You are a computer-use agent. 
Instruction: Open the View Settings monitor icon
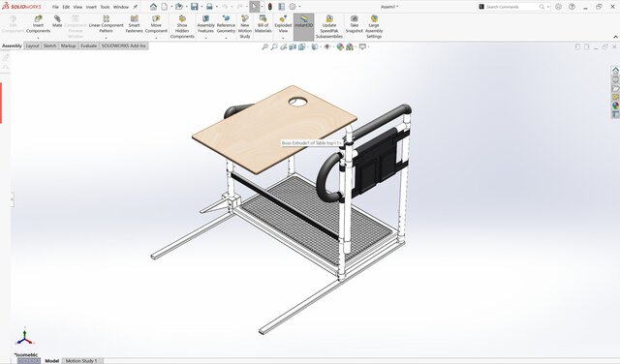[362, 47]
